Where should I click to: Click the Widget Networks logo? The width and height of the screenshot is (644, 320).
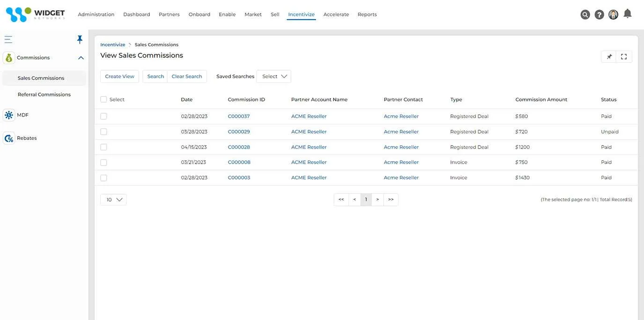click(35, 15)
